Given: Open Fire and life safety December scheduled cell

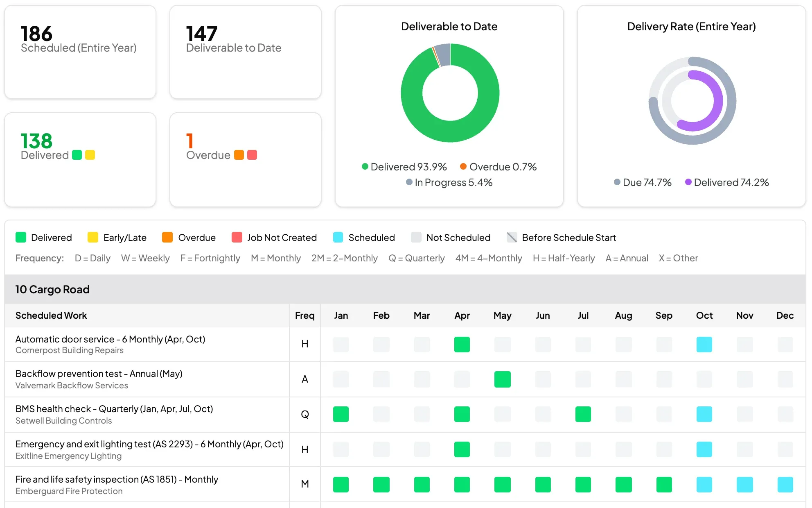Looking at the screenshot, I should (785, 485).
